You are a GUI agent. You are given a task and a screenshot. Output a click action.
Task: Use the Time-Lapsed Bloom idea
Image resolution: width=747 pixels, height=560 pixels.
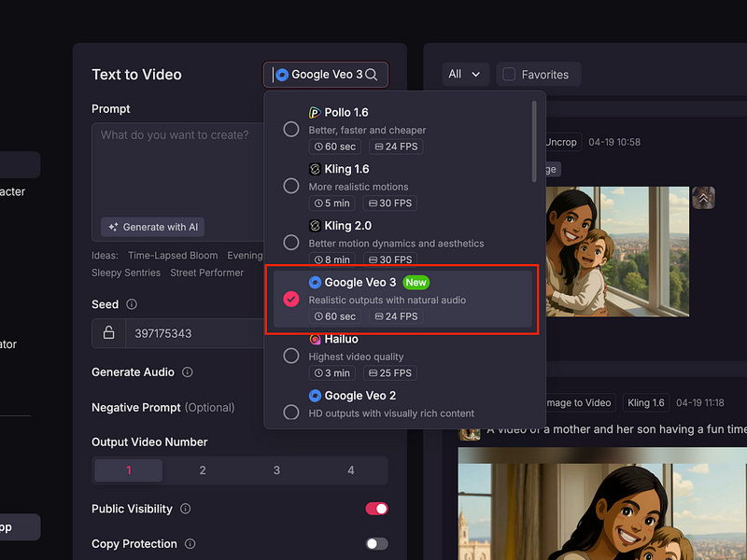click(x=173, y=256)
